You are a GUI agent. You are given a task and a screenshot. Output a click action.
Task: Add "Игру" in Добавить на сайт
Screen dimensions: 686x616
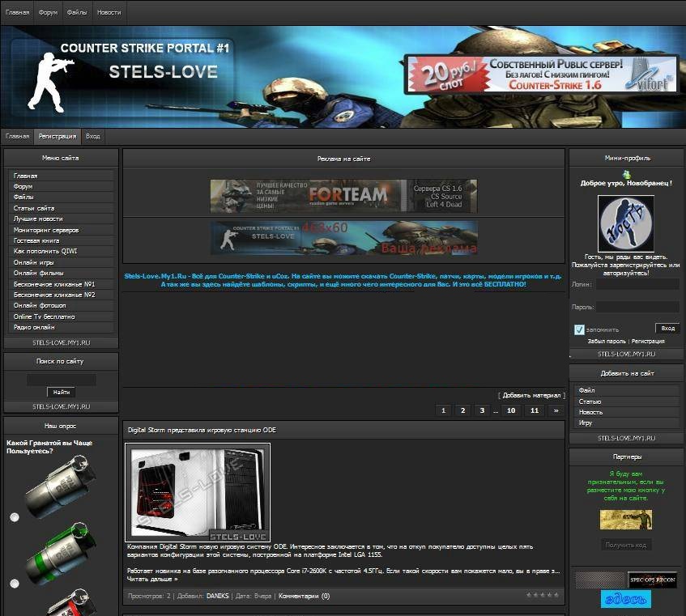[627, 423]
